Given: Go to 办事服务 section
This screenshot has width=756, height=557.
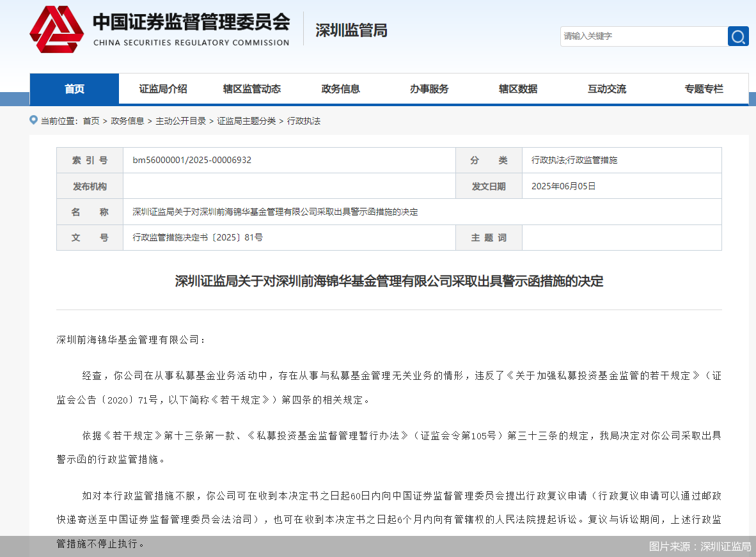Looking at the screenshot, I should pos(429,89).
